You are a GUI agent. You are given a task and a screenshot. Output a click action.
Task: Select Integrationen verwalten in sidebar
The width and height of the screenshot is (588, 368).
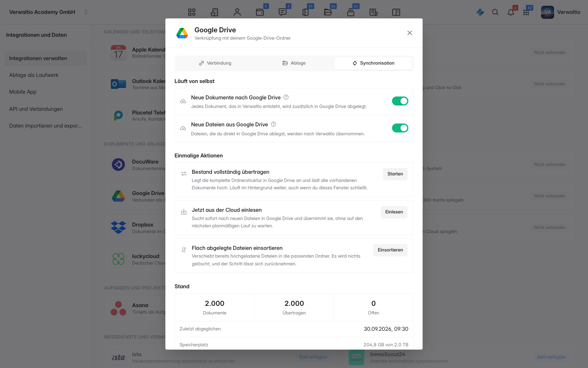coord(46,58)
